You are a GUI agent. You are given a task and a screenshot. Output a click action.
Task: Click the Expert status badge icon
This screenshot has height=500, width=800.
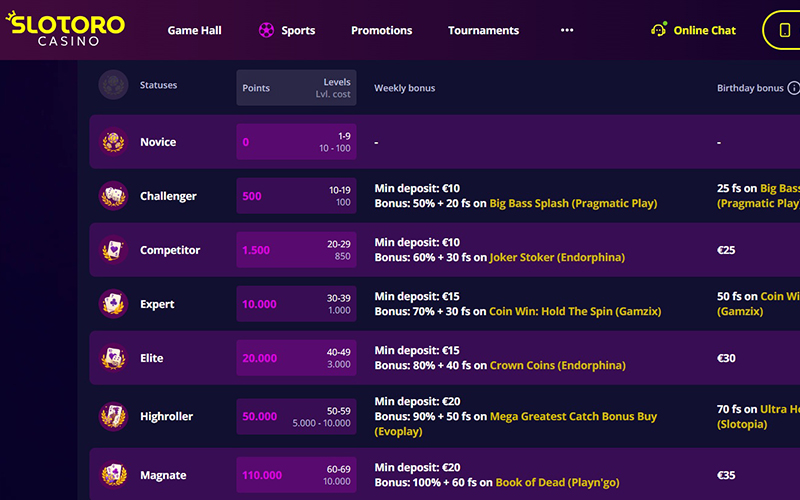pos(113,304)
